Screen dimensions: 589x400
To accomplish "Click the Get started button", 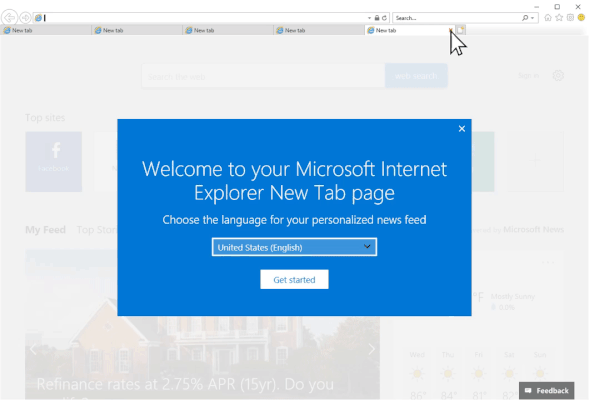I will pyautogui.click(x=294, y=279).
